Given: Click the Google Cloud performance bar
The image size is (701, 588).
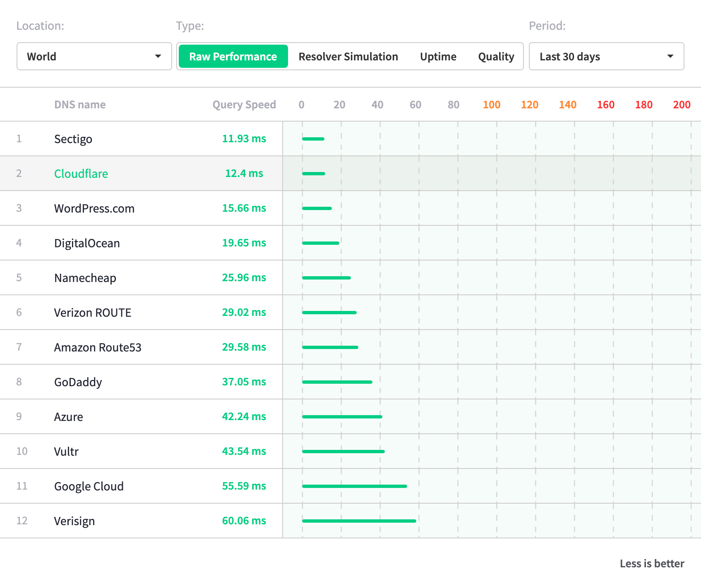Looking at the screenshot, I should coord(355,486).
